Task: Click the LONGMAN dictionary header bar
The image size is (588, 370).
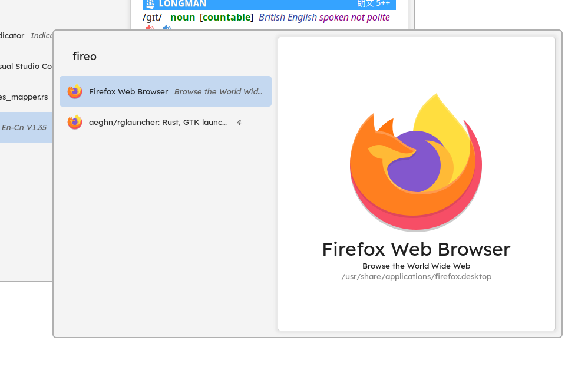Action: [x=269, y=5]
